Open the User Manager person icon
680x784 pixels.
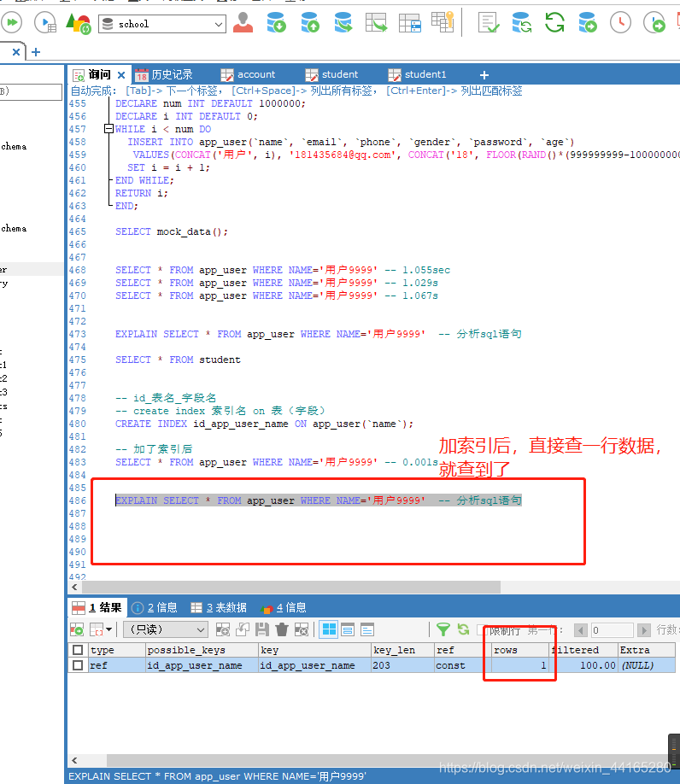[x=243, y=22]
